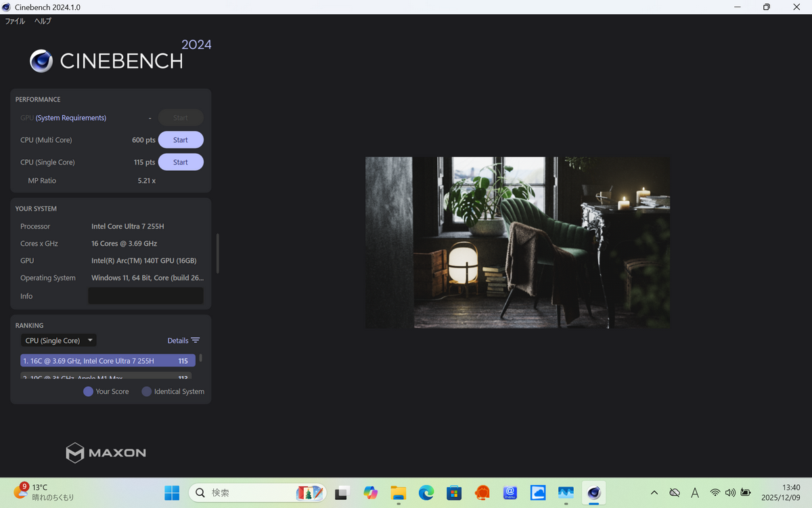Image resolution: width=812 pixels, height=508 pixels.
Task: Open the ファイル menu
Action: click(x=15, y=21)
